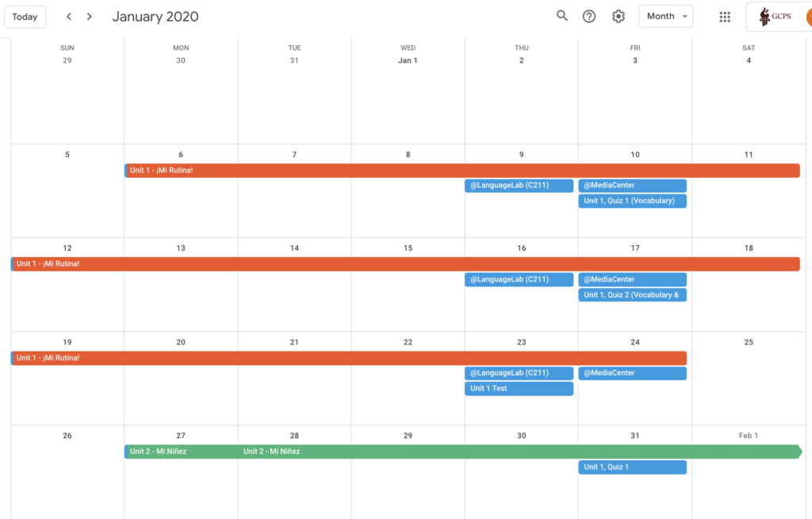
Task: Click the orange Unit 1 - ¡Mi Rutina! bar starting January 6
Action: [462, 171]
